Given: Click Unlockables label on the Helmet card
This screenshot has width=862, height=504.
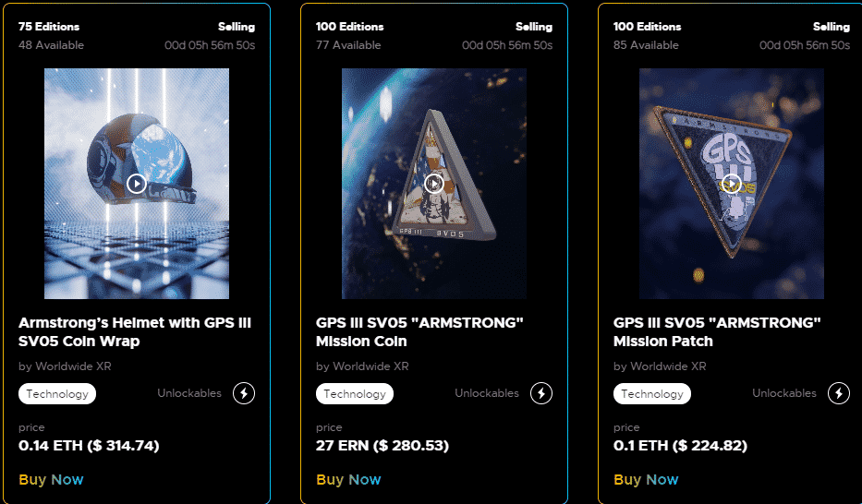Looking at the screenshot, I should tap(189, 393).
